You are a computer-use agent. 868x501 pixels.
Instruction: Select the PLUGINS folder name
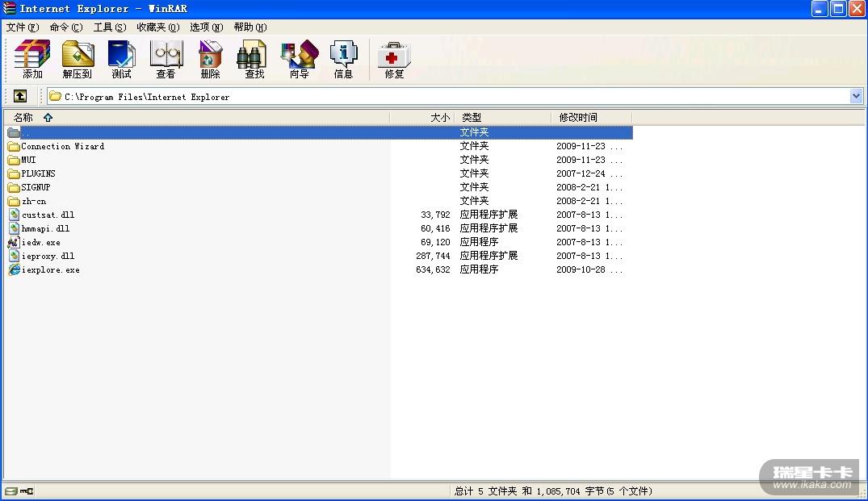coord(38,173)
